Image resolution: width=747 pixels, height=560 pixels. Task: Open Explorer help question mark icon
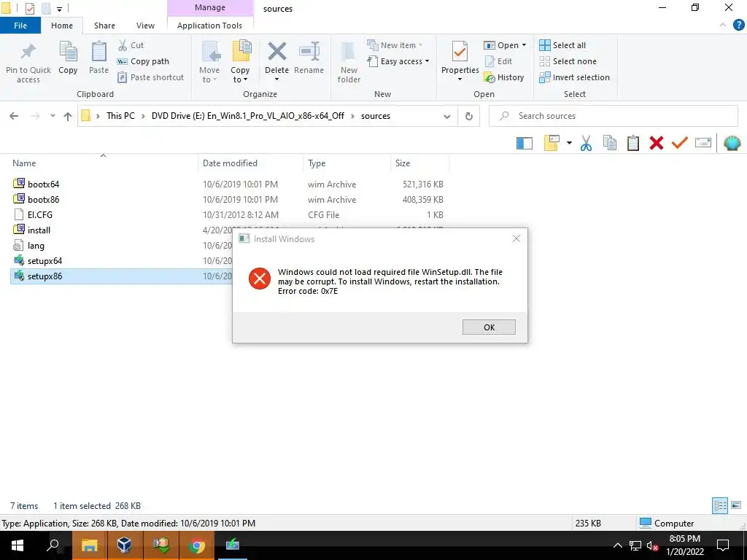[x=738, y=26]
